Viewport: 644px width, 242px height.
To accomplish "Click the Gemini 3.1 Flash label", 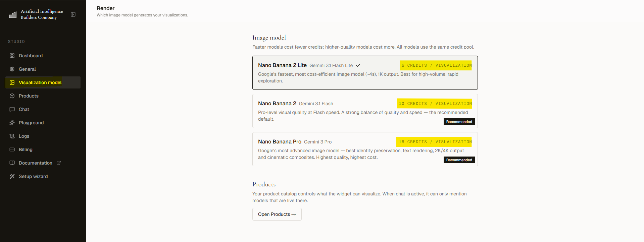I will (316, 104).
